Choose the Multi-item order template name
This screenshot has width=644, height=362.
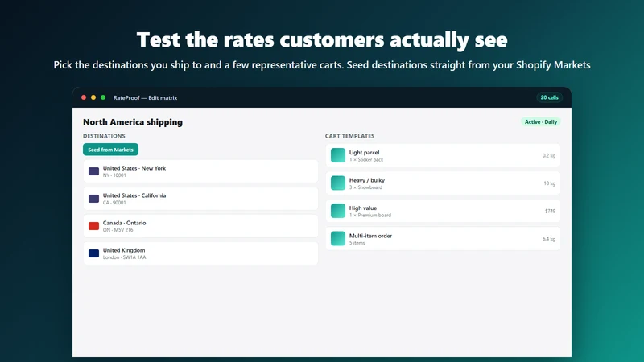click(370, 236)
